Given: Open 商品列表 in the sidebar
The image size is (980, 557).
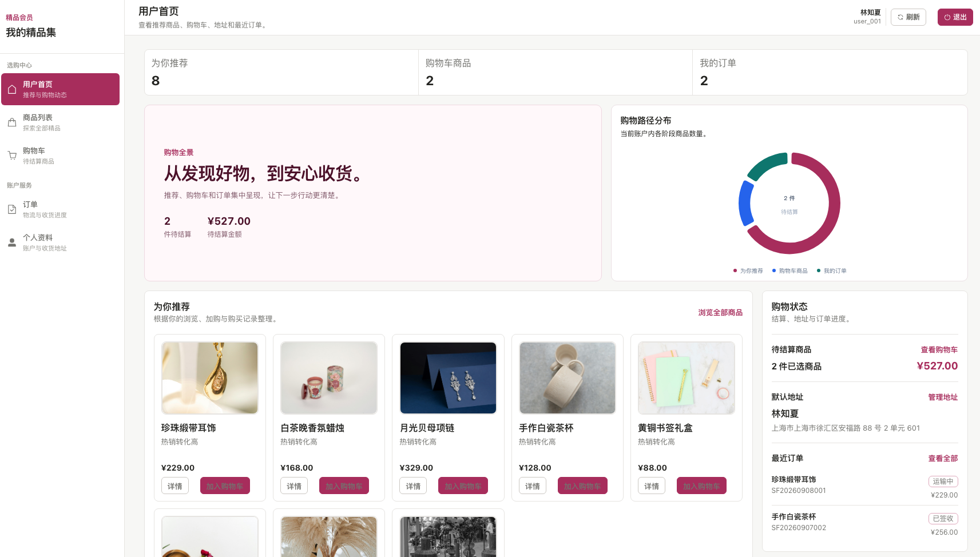Looking at the screenshot, I should (61, 122).
